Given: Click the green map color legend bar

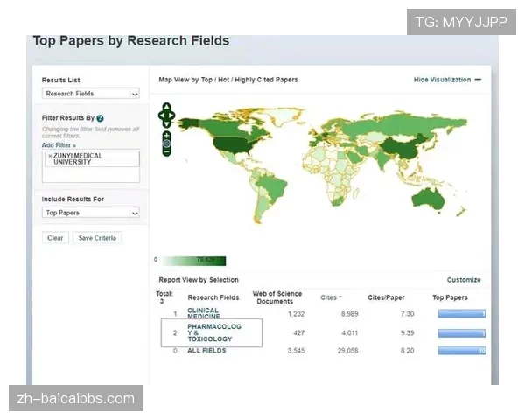Looking at the screenshot, I should pyautogui.click(x=192, y=260).
